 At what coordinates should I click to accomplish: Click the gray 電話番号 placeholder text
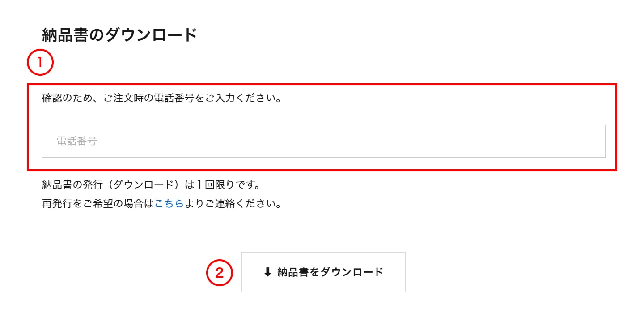[x=76, y=141]
